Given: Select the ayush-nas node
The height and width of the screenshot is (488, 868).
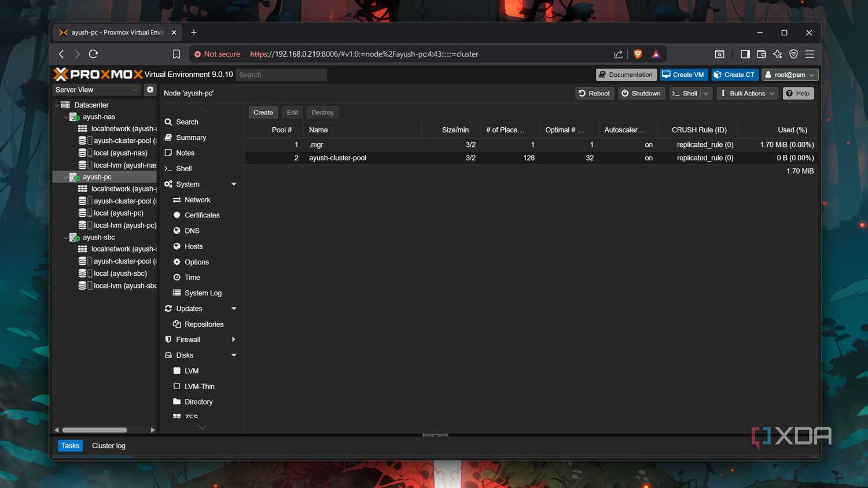Looking at the screenshot, I should [x=99, y=117].
